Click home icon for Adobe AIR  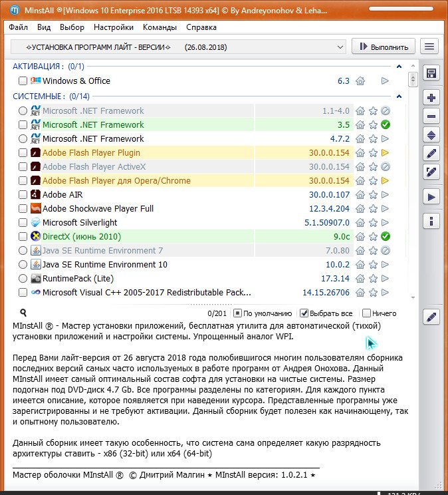pyautogui.click(x=360, y=195)
